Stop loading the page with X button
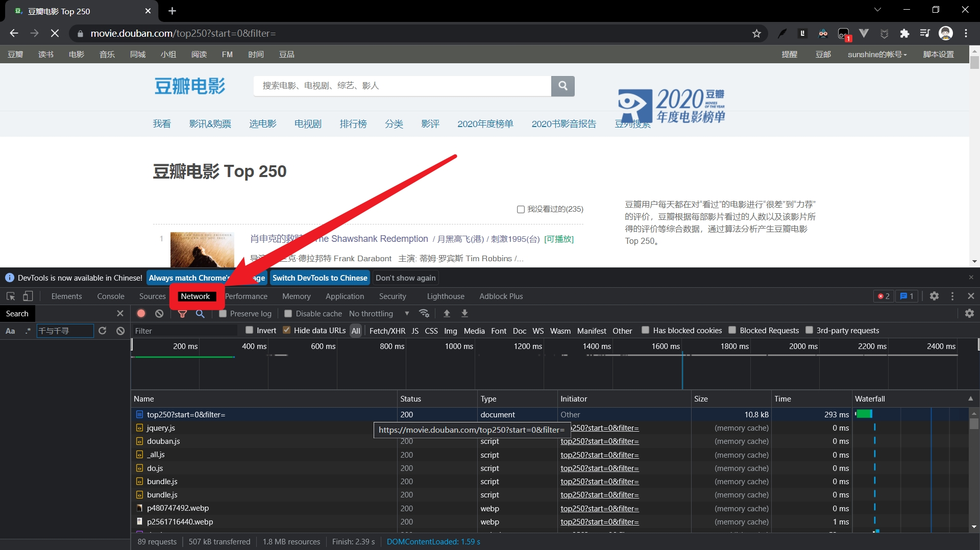 coord(55,33)
